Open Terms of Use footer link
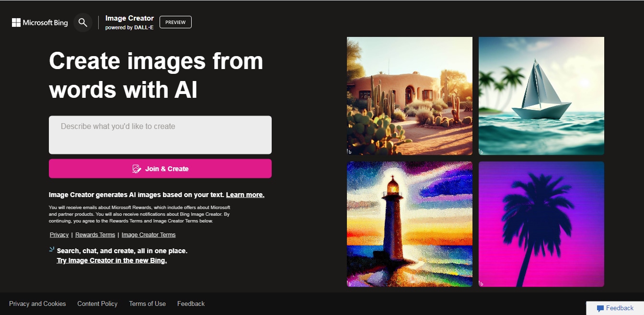The height and width of the screenshot is (315, 644). (147, 303)
